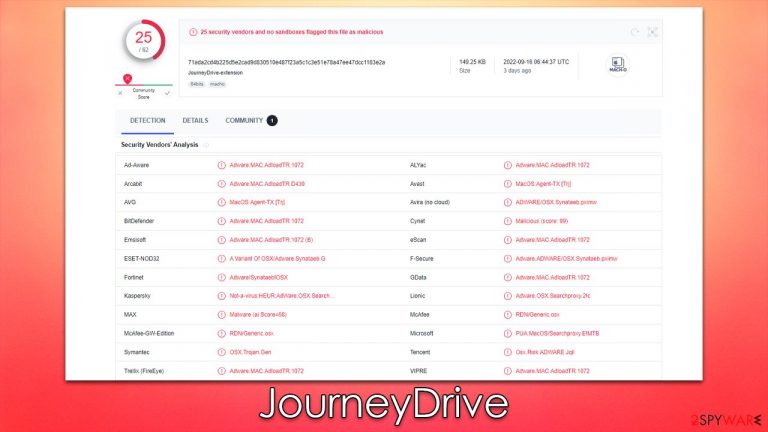Click the warning icon in the ESET-NOD32 row
Viewport: 768px width, 432px height.
221,259
